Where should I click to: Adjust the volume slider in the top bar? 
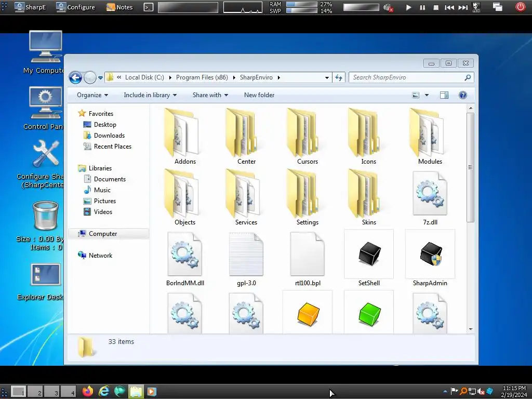coord(361,7)
